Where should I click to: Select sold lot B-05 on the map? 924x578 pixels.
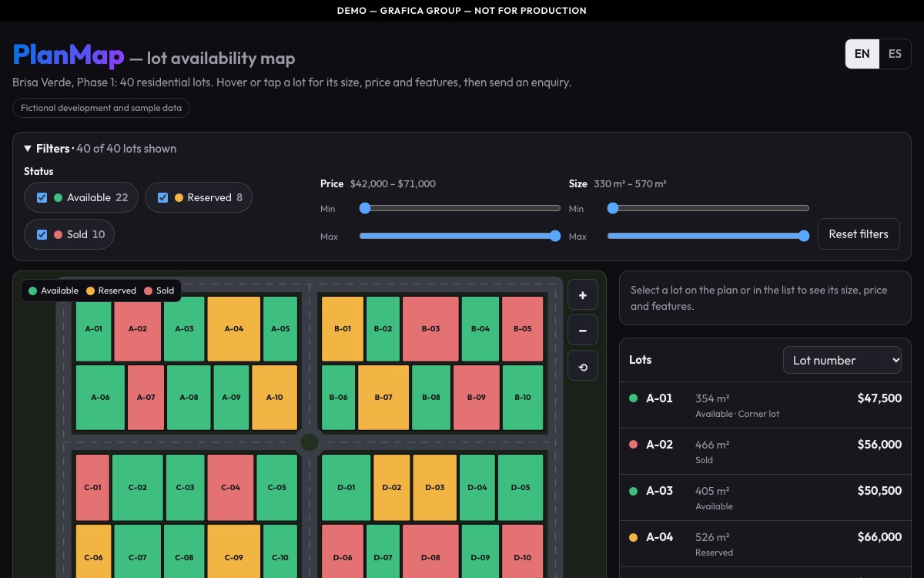[x=523, y=329]
